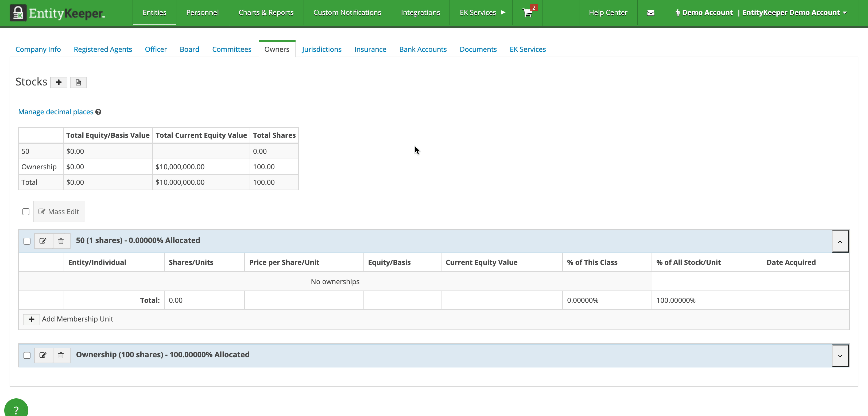868x416 pixels.
Task: Edit the Ownership stock class
Action: tap(43, 355)
